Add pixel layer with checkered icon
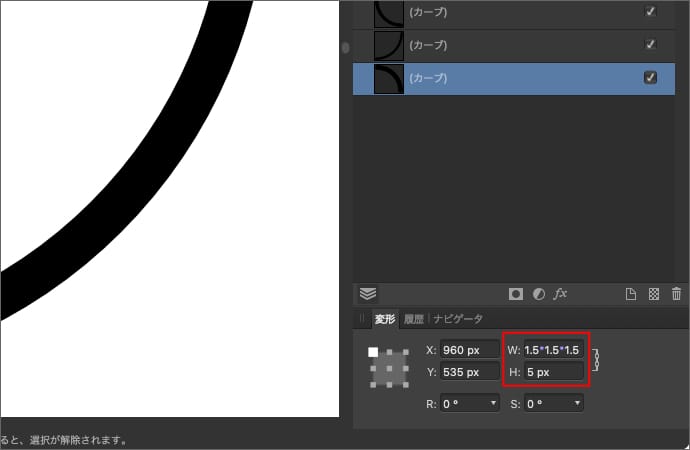The image size is (690, 450). [653, 294]
